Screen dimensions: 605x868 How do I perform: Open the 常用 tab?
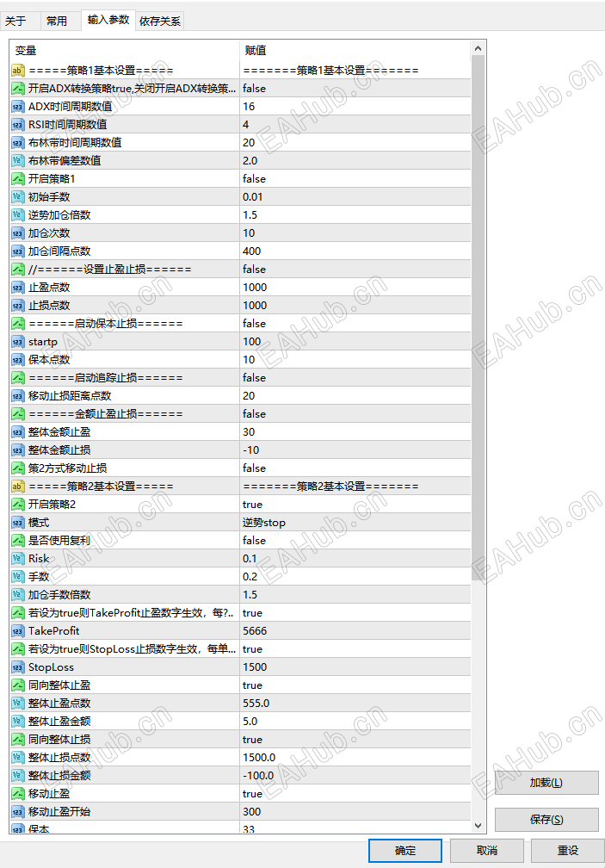pos(57,21)
